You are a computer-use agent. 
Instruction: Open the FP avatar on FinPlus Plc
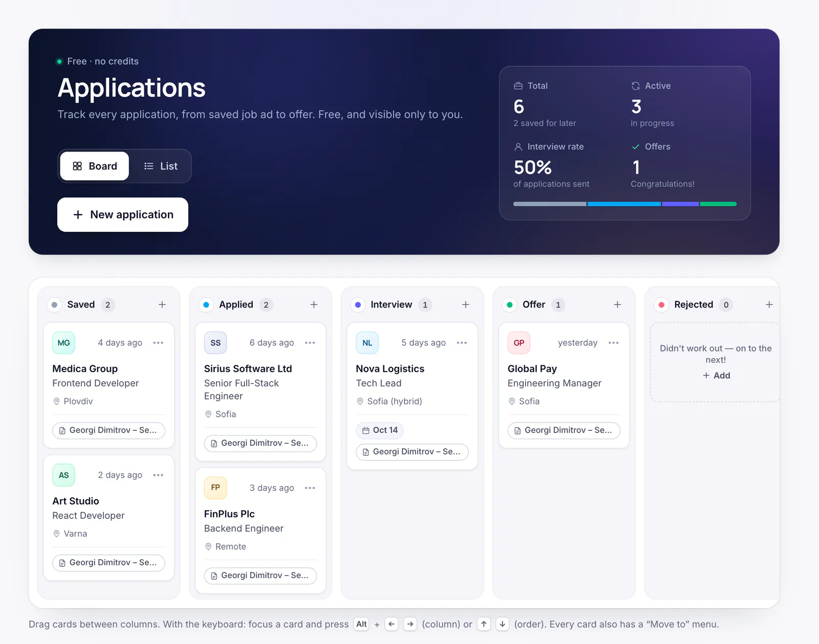pos(215,488)
